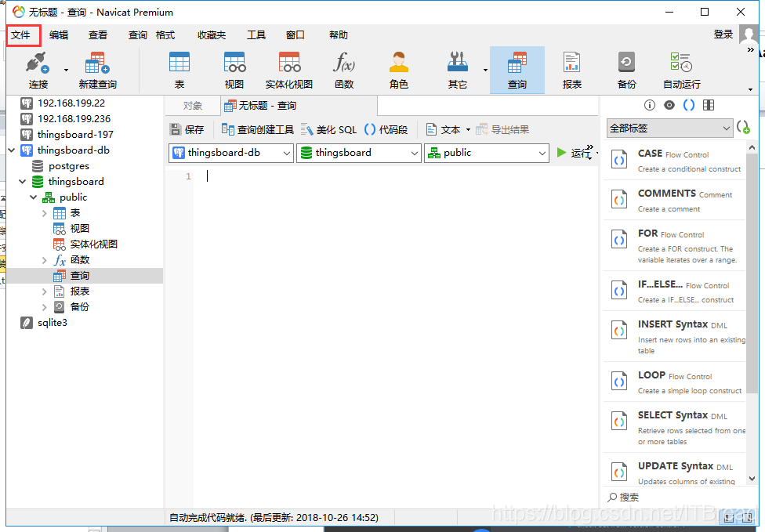765x532 pixels.
Task: Click the code snippet parentheses icon in right panel
Action: pyautogui.click(x=689, y=105)
